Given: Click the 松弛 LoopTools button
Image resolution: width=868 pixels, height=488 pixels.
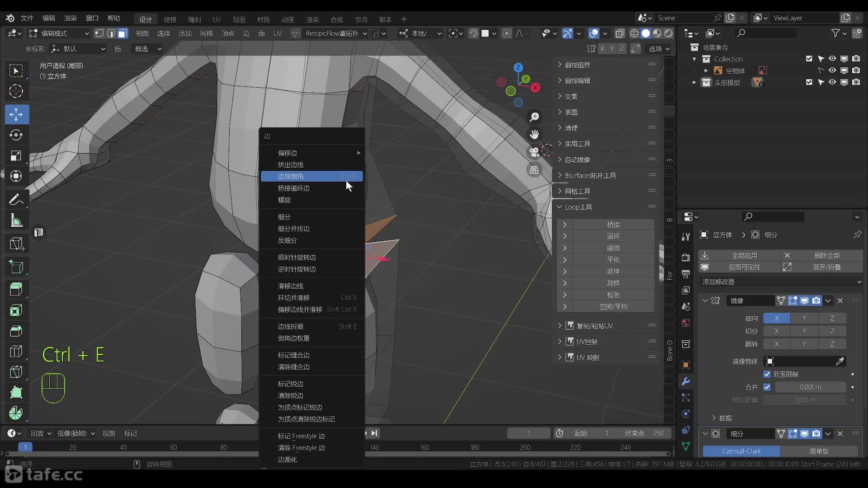Looking at the screenshot, I should point(613,295).
